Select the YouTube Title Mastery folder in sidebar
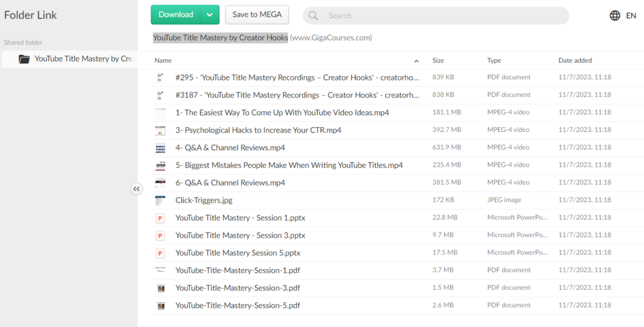This screenshot has width=644, height=327. tap(69, 59)
